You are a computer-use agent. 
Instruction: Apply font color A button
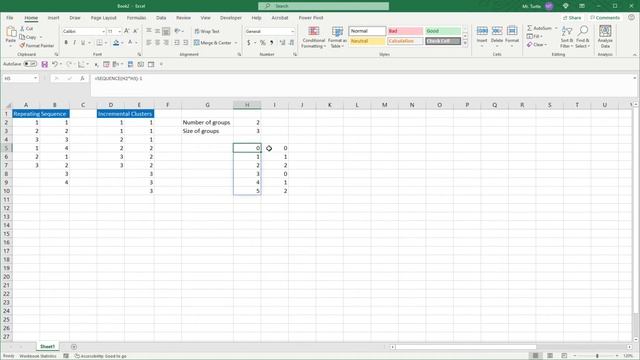point(130,42)
